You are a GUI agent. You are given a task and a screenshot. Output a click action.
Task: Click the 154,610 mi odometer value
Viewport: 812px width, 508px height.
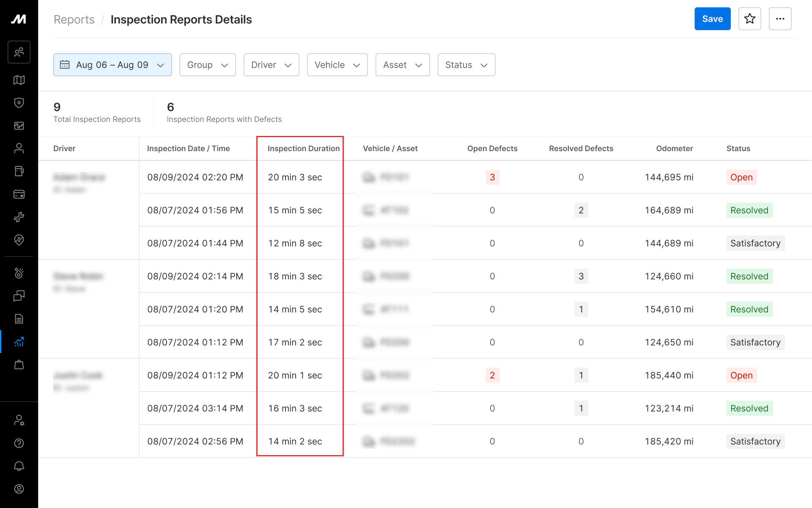pyautogui.click(x=669, y=309)
